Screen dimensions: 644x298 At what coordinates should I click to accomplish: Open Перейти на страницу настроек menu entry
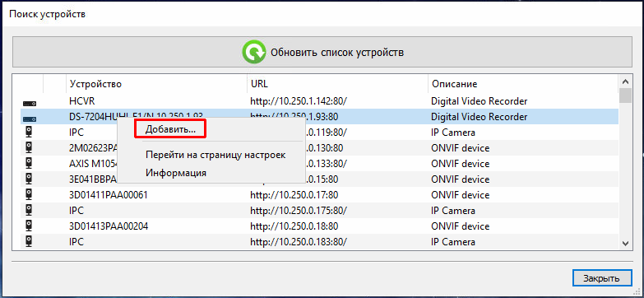(215, 155)
